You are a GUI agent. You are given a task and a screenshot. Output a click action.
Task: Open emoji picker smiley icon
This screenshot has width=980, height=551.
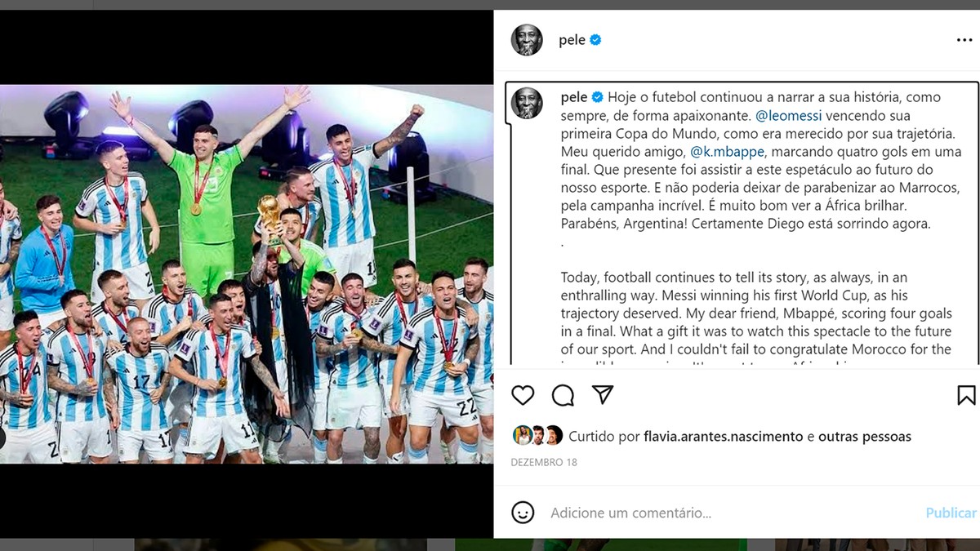523,513
